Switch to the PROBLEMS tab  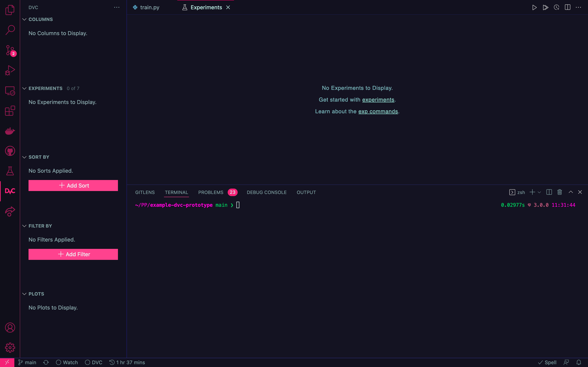[211, 192]
